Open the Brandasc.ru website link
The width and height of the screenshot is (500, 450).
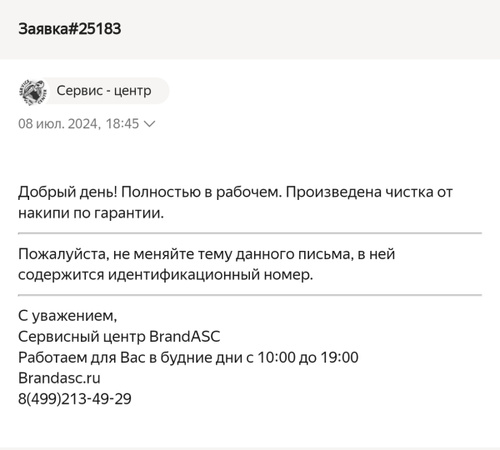click(x=59, y=378)
